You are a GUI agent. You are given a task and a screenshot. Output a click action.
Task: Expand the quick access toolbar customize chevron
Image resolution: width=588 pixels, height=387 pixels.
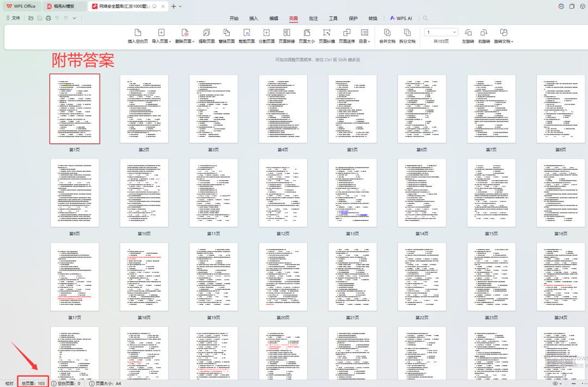tap(75, 18)
